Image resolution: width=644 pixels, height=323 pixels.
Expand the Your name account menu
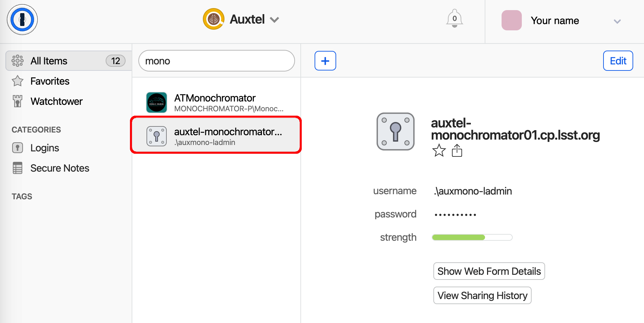pos(618,21)
